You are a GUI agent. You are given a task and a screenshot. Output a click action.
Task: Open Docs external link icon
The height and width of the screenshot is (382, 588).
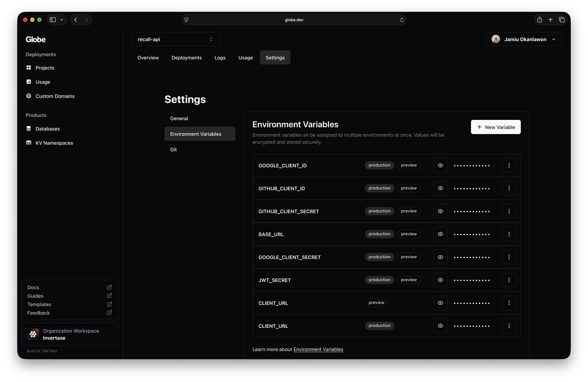tap(109, 287)
